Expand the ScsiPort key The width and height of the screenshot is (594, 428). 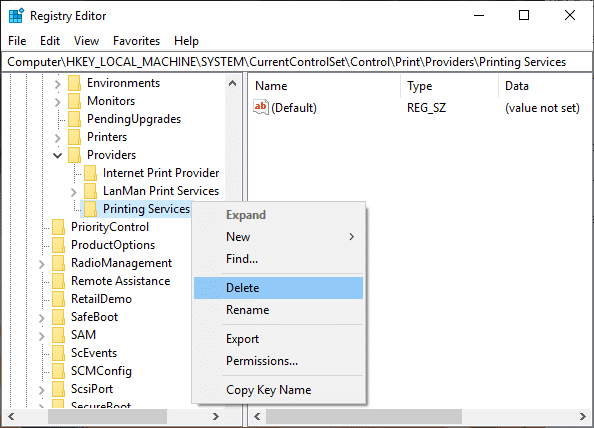pyautogui.click(x=42, y=390)
